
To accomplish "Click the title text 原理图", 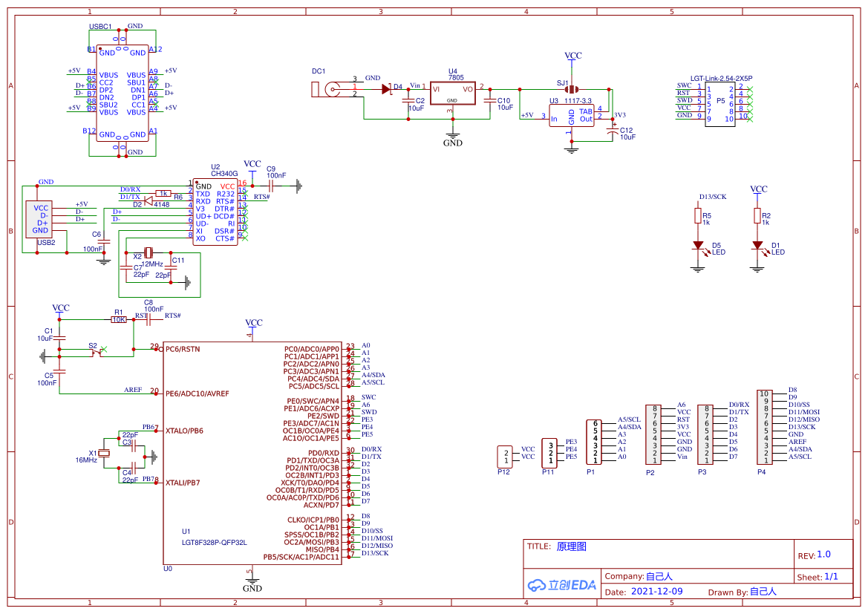I will coord(571,547).
